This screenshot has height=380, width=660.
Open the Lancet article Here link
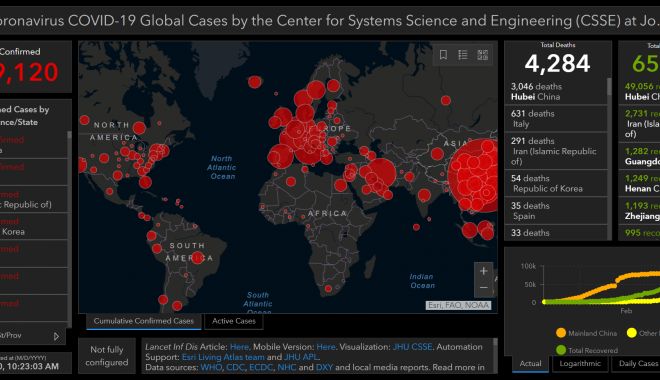point(240,347)
